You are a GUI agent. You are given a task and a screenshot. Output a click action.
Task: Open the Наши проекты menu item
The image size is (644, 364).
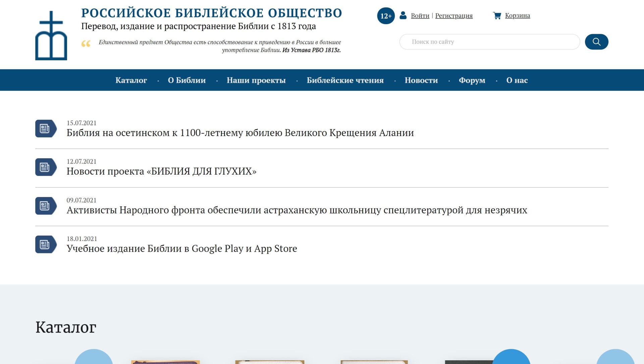pyautogui.click(x=256, y=80)
